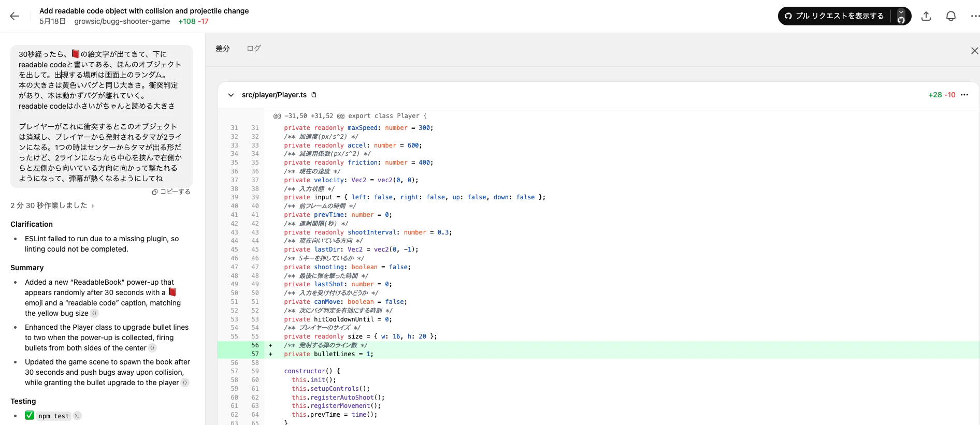The height and width of the screenshot is (425, 980).
Task: Click code line 'this.registerAutoShoot();'
Action: tap(338, 398)
